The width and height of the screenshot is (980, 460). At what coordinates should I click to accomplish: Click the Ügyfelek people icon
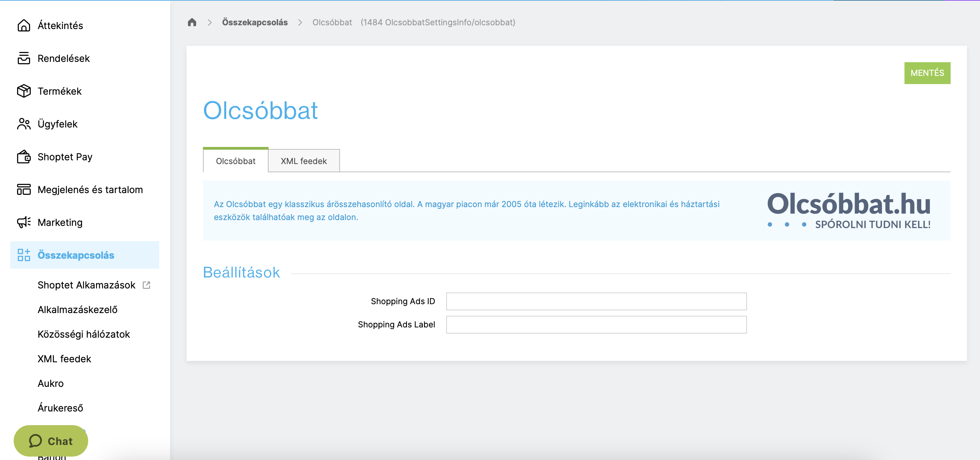[x=24, y=124]
